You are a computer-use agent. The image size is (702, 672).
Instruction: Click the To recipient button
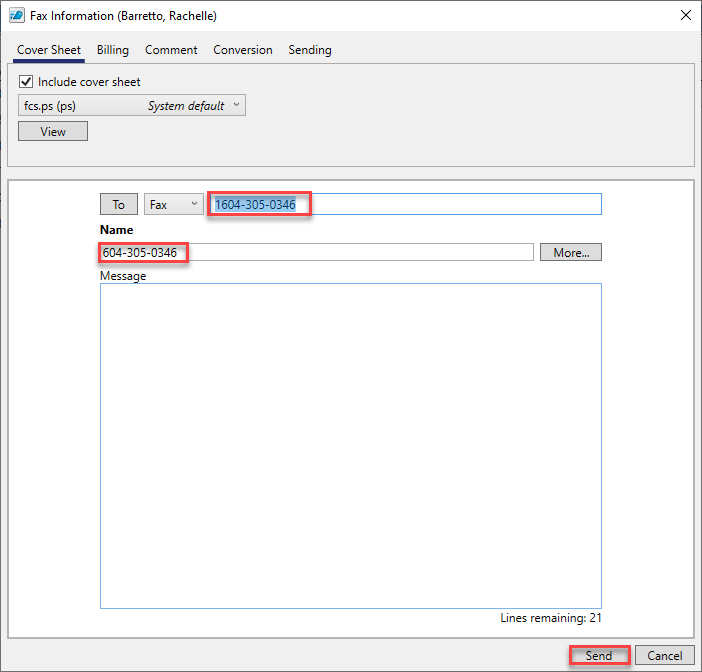click(118, 204)
